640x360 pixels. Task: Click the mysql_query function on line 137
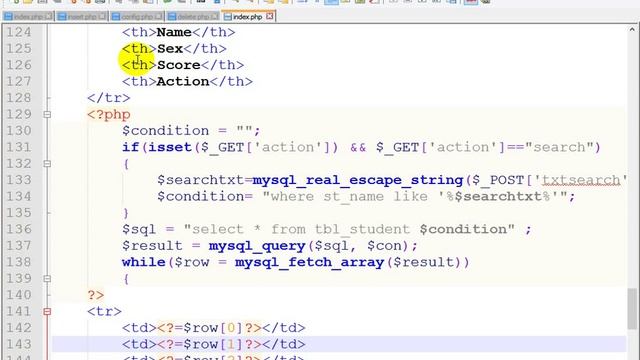click(x=257, y=246)
